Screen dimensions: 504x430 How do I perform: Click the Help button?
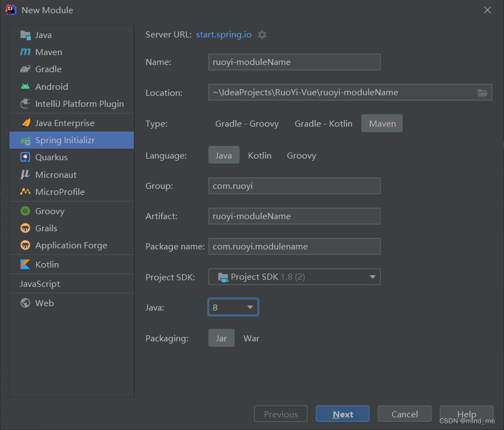(467, 414)
